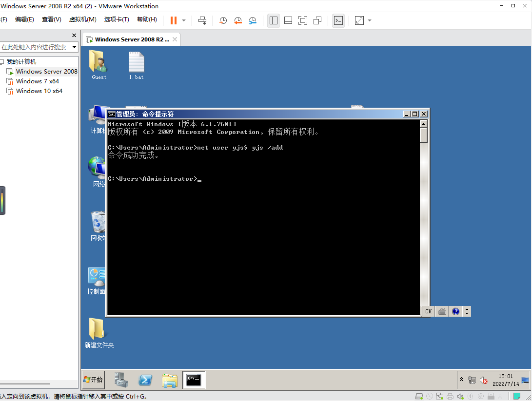Image resolution: width=532 pixels, height=401 pixels.
Task: Open the 帮助(H) menu
Action: click(x=147, y=19)
